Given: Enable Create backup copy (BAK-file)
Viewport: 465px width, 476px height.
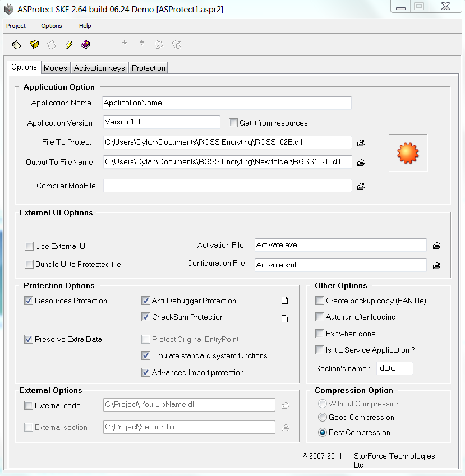Looking at the screenshot, I should coord(320,301).
